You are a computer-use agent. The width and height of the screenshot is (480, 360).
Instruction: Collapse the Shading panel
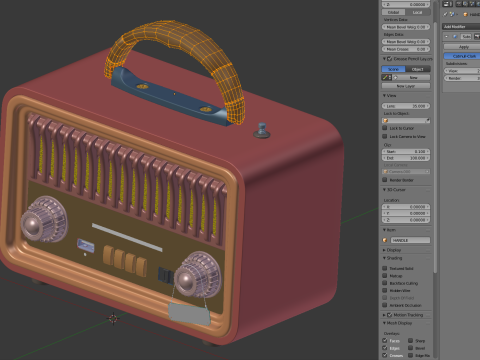(x=384, y=258)
